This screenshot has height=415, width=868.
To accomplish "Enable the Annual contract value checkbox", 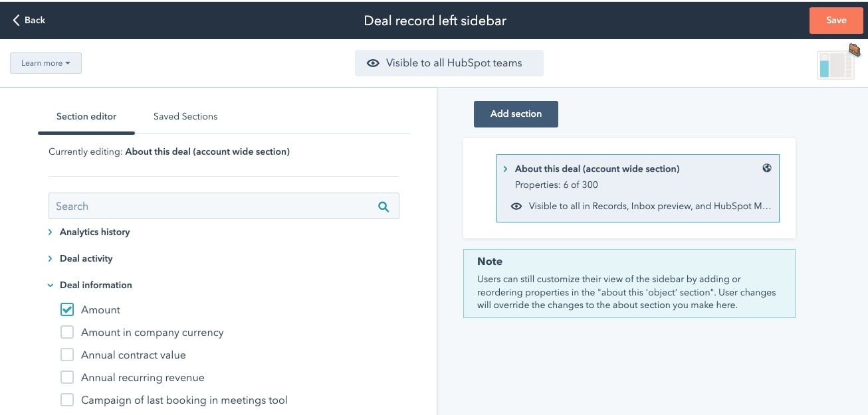I will pyautogui.click(x=66, y=355).
